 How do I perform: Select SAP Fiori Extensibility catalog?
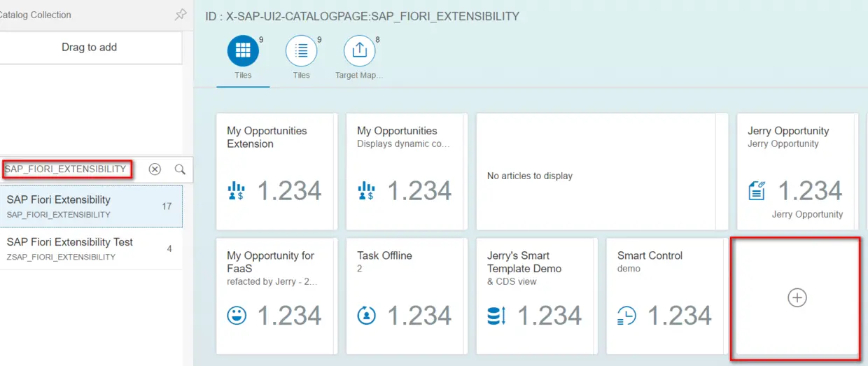coord(91,206)
